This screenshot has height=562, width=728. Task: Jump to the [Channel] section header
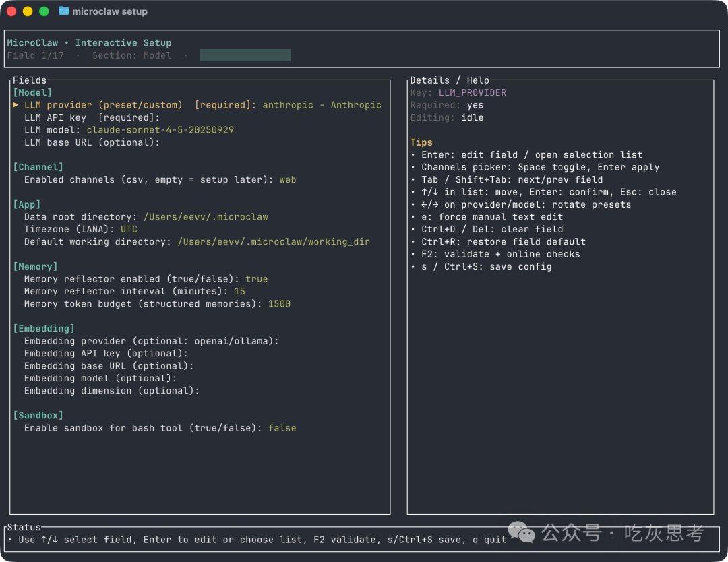click(38, 167)
